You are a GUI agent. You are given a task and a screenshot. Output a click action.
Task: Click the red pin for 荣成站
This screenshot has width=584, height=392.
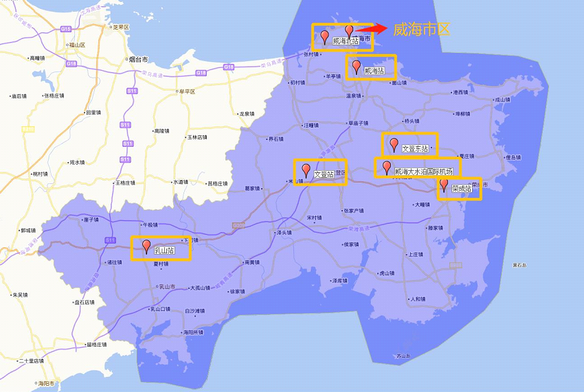(x=444, y=185)
